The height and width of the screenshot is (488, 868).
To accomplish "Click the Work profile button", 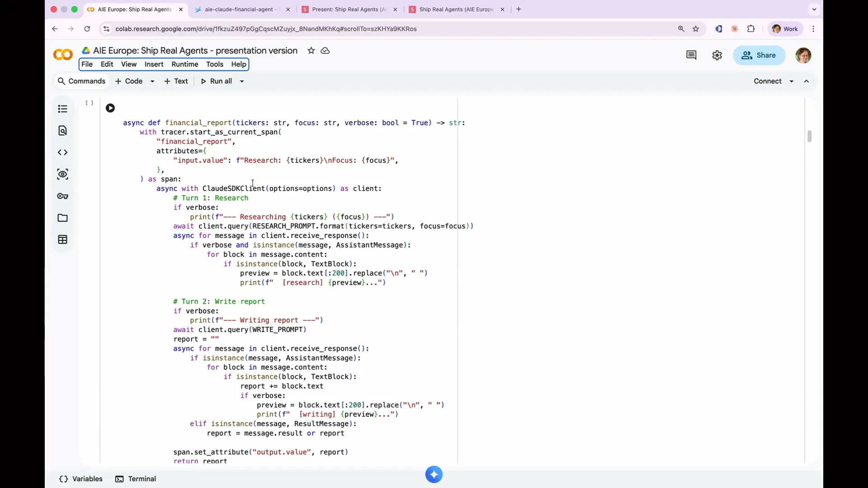I will (785, 29).
